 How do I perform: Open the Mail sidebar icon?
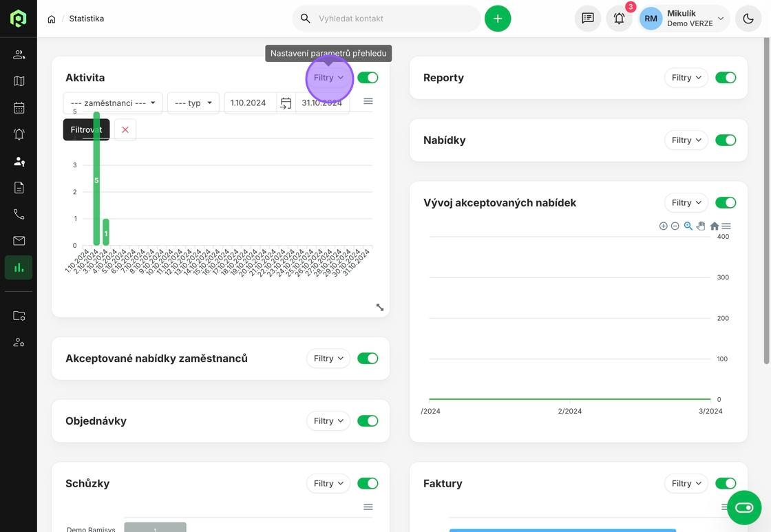click(19, 241)
